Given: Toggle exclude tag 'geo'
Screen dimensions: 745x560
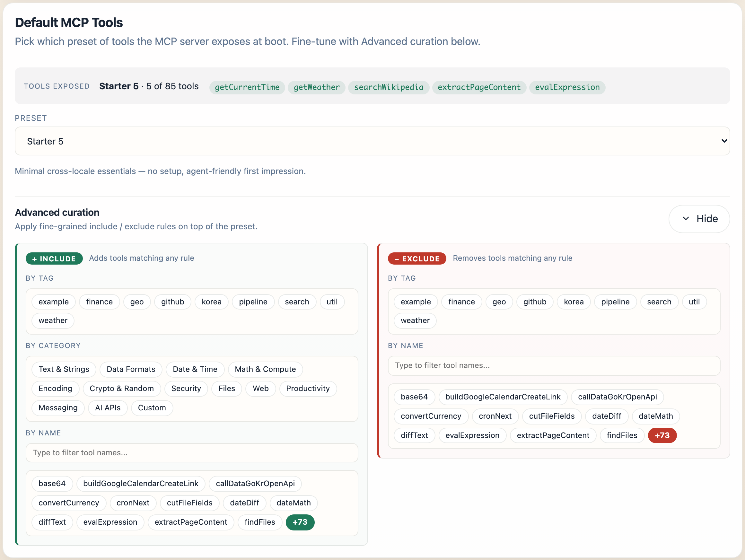Looking at the screenshot, I should [x=499, y=302].
